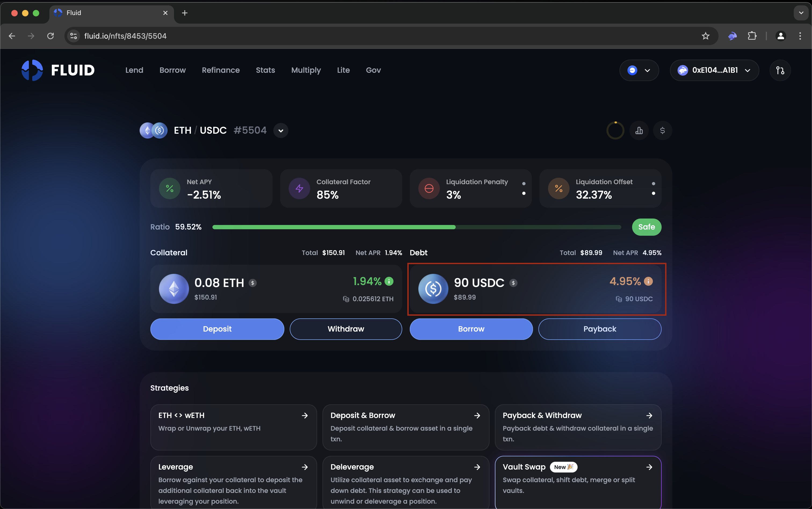812x509 pixels.
Task: Expand the ETH/USDC #5504 position dropdown
Action: point(281,131)
